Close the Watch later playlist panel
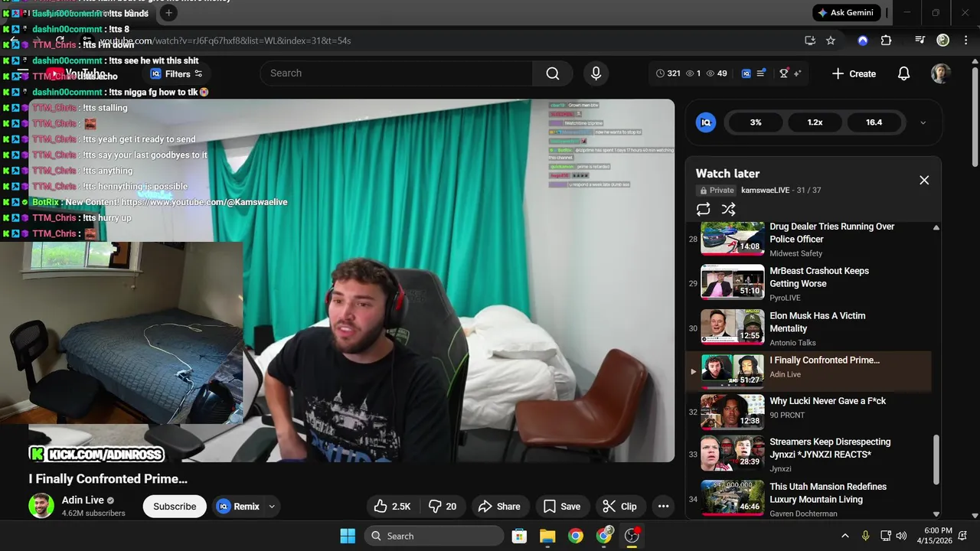980x551 pixels. click(924, 181)
